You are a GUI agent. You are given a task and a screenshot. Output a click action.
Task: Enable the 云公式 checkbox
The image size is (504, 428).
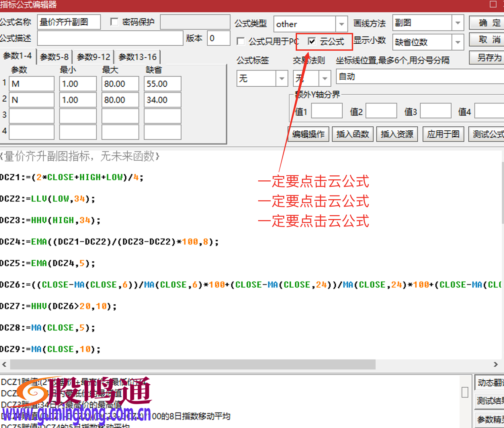(312, 41)
